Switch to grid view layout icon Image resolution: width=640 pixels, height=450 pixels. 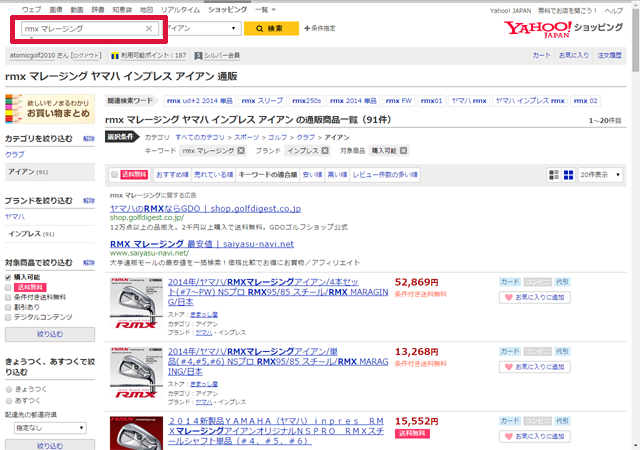(569, 175)
